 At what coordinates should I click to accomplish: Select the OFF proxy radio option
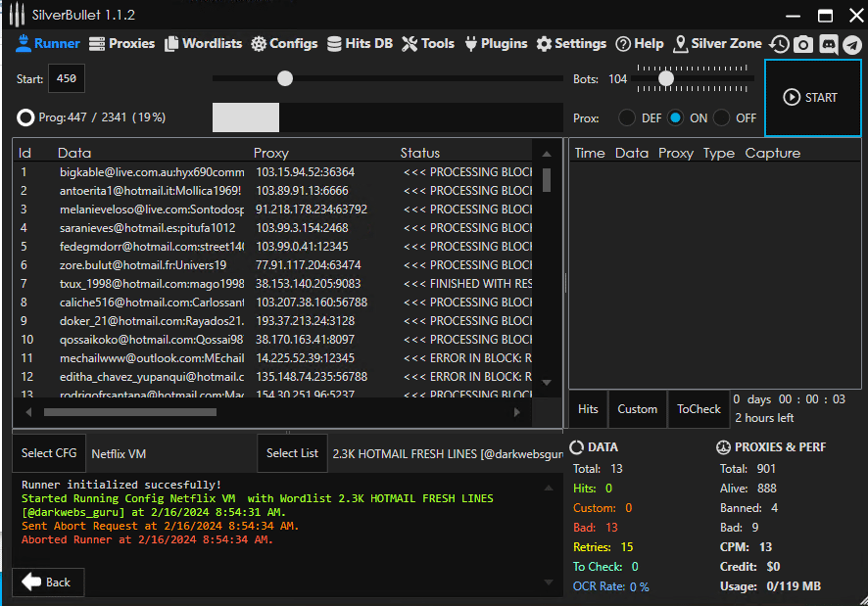point(722,117)
